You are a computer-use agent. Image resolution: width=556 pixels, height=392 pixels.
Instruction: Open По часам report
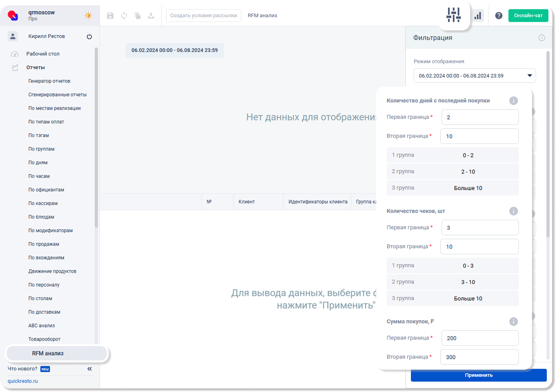point(39,176)
